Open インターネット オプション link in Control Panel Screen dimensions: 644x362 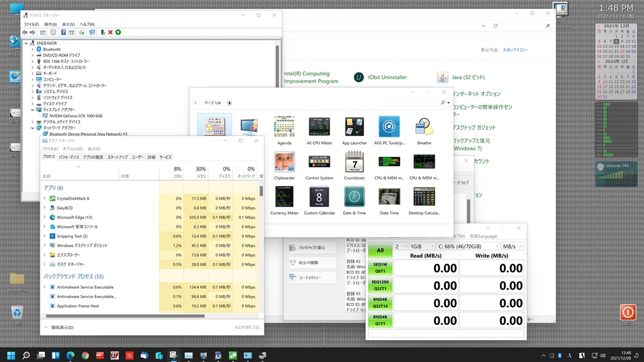(477, 94)
